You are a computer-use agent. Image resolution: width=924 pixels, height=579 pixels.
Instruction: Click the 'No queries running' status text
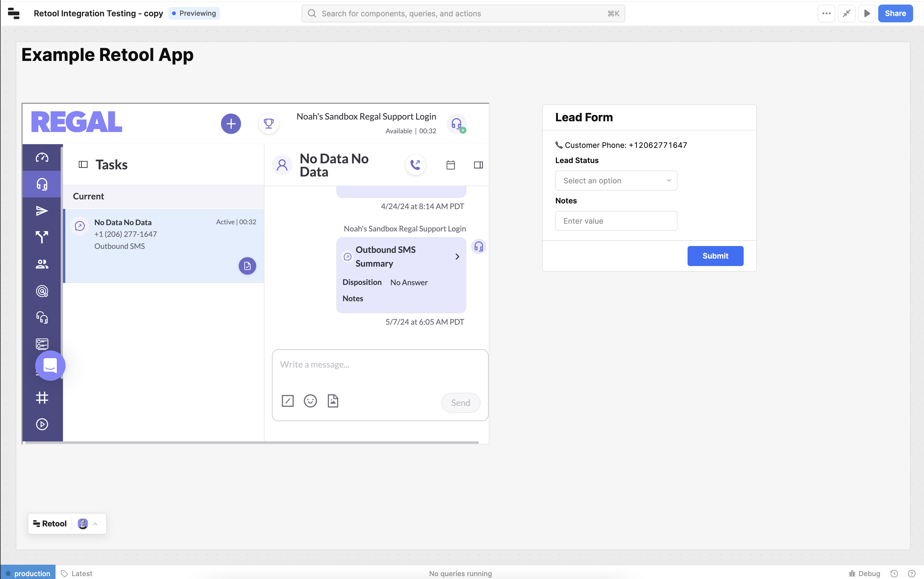460,573
